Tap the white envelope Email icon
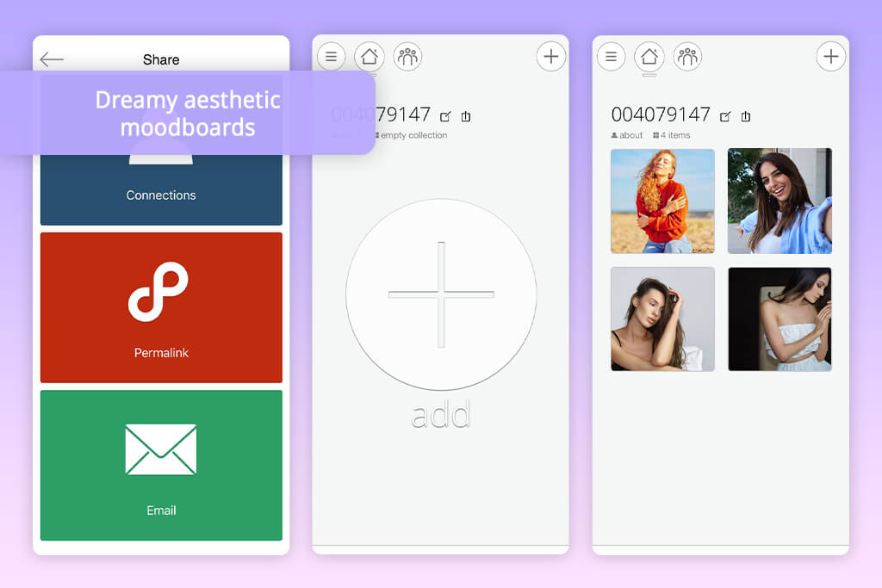882x588 pixels. coord(161,449)
